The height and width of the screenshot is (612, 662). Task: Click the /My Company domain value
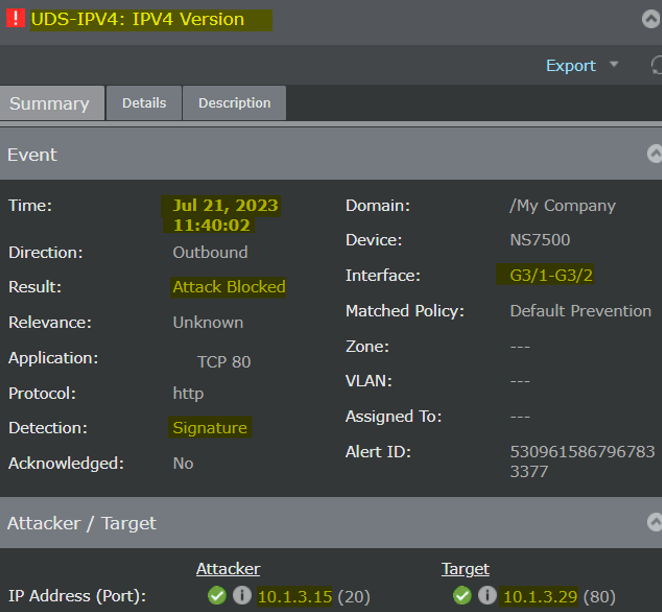[562, 206]
